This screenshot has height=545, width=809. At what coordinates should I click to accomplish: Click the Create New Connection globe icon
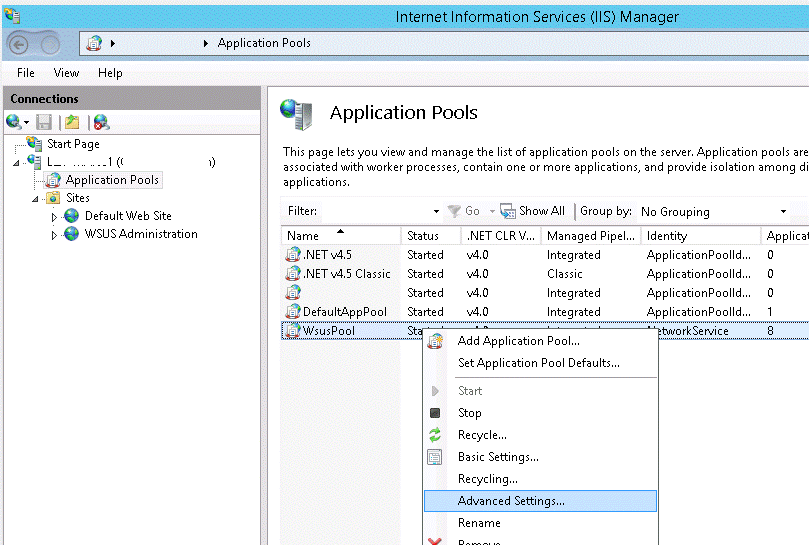click(13, 122)
